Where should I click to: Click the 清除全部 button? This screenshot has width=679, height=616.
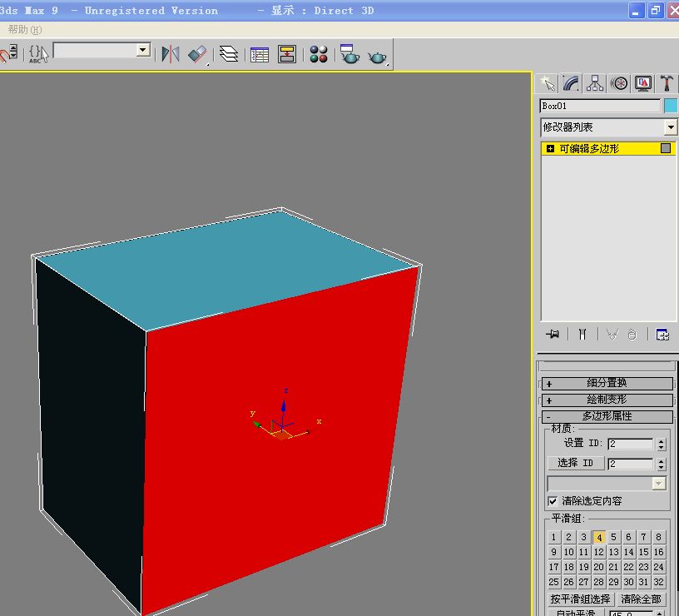click(x=640, y=598)
